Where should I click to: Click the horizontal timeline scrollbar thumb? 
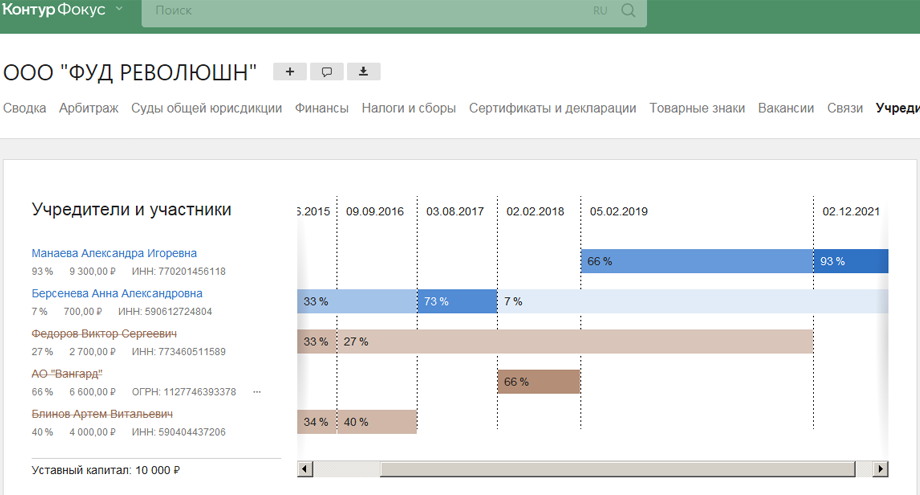pyautogui.click(x=617, y=469)
